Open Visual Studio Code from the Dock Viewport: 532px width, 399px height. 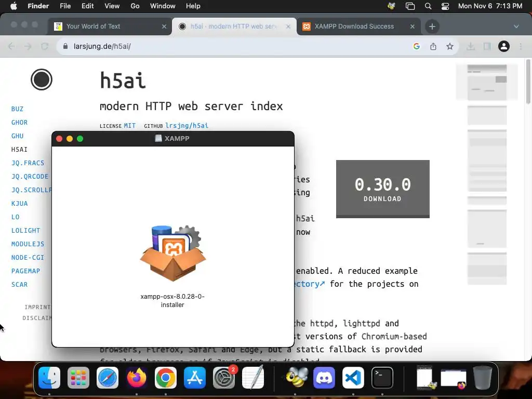point(353,378)
